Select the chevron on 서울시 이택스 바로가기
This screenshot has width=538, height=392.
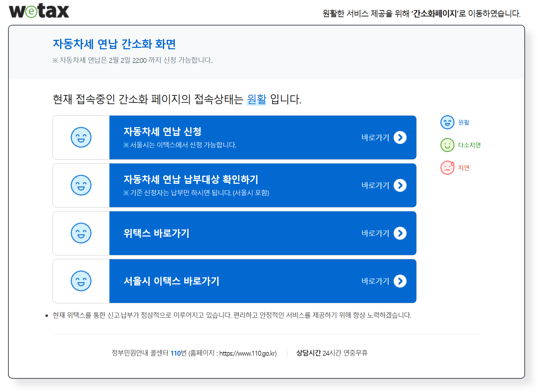(400, 281)
